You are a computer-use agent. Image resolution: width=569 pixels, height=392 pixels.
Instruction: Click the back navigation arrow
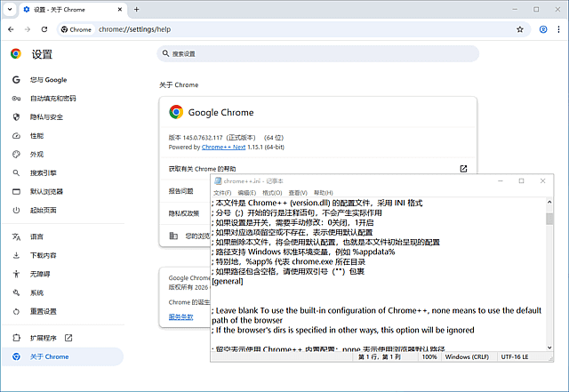coord(12,29)
